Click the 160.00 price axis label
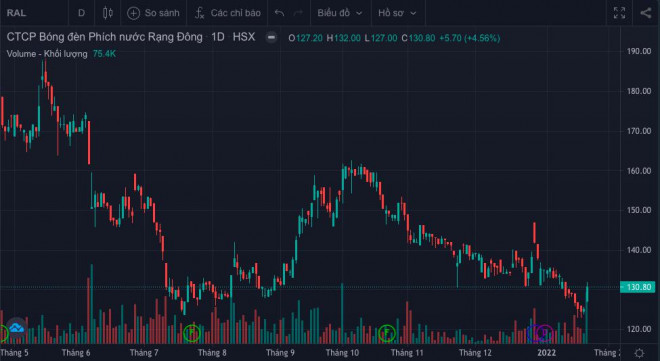660x361 pixels. [x=639, y=171]
